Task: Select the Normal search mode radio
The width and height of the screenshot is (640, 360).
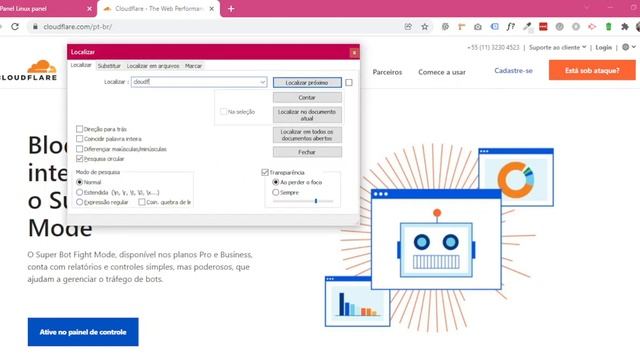Action: (x=80, y=182)
